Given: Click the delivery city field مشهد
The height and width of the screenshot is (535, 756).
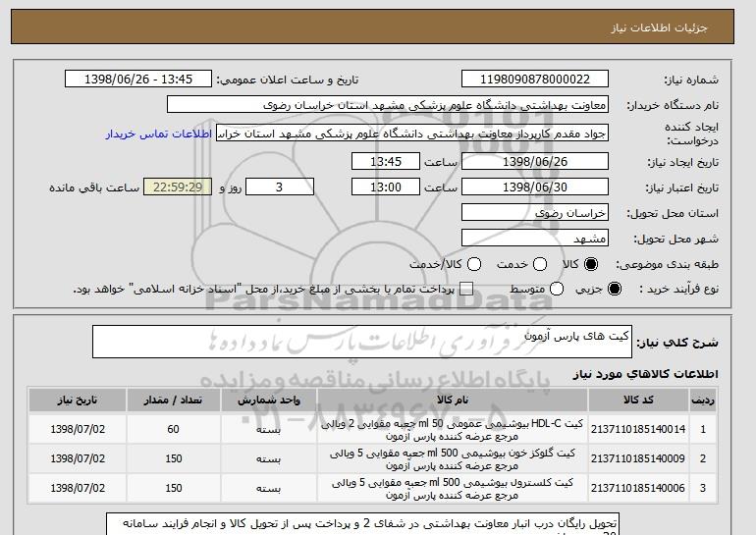Looking at the screenshot, I should coord(535,239).
